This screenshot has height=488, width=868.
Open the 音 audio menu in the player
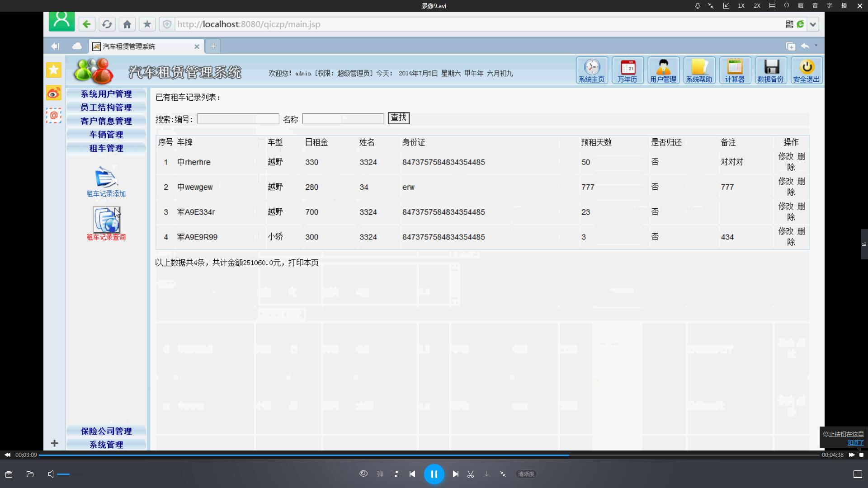815,6
